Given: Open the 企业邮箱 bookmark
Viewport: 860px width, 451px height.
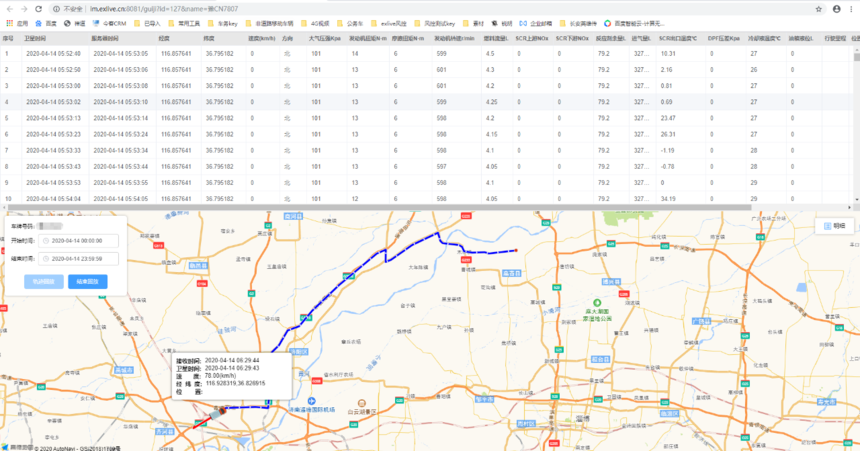Looking at the screenshot, I should [x=536, y=24].
